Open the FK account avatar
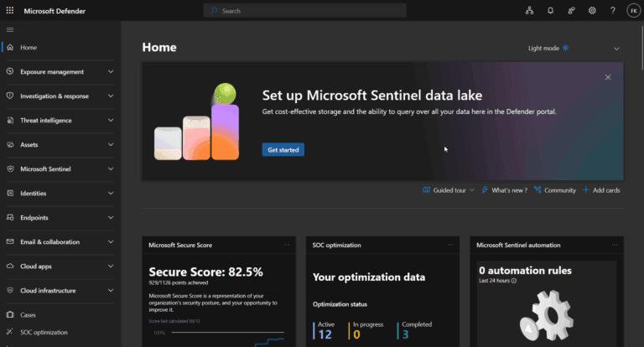The width and height of the screenshot is (644, 347). 633,11
